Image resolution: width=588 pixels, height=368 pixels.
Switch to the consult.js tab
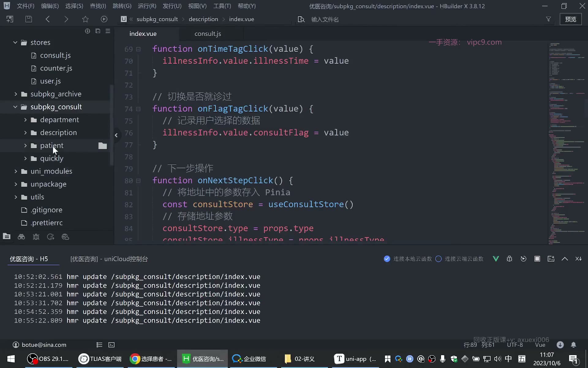coord(208,34)
